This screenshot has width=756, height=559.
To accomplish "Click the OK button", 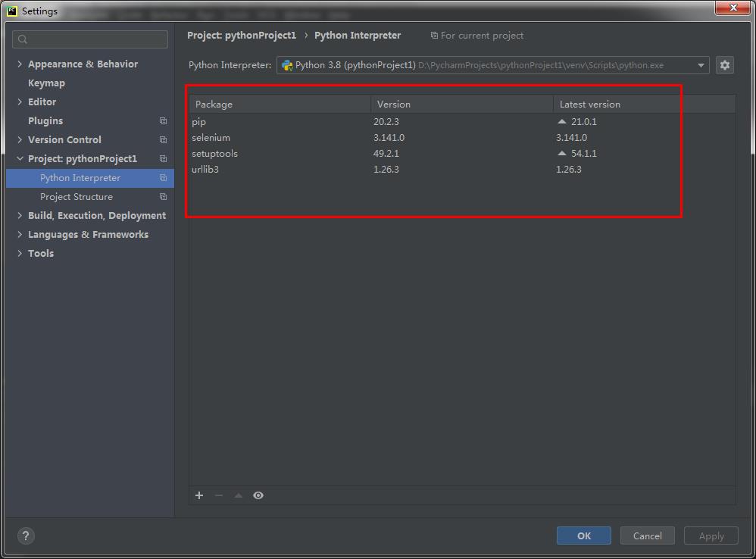I will tap(584, 536).
